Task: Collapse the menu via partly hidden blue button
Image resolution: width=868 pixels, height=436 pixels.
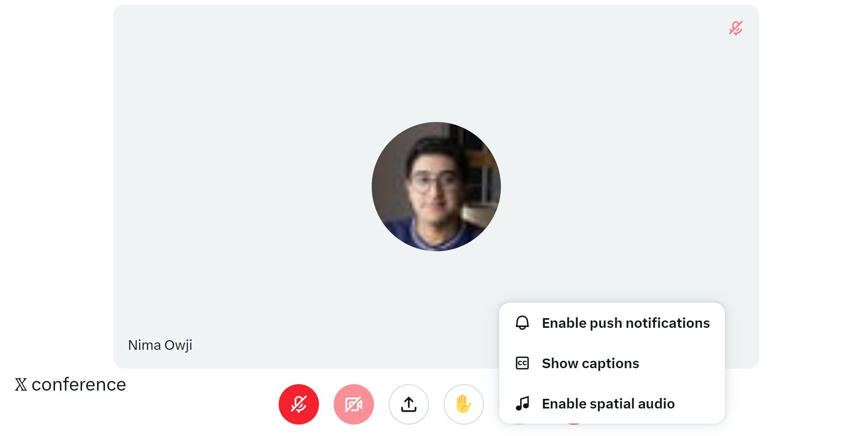Action: (518, 425)
